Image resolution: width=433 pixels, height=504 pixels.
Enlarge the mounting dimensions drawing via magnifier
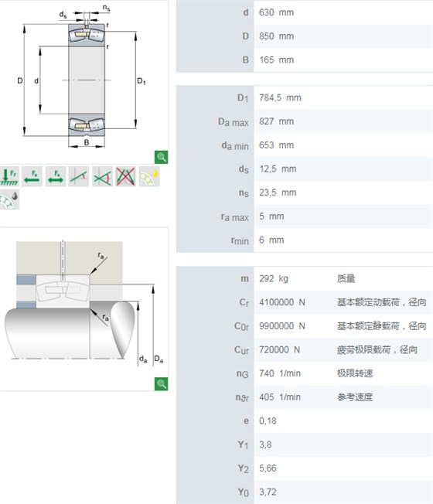[x=161, y=383]
